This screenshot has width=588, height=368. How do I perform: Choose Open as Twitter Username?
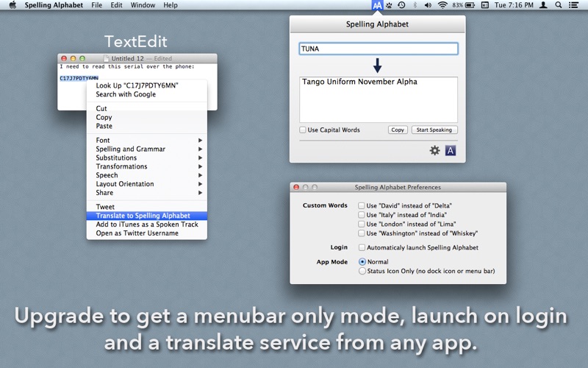point(146,233)
